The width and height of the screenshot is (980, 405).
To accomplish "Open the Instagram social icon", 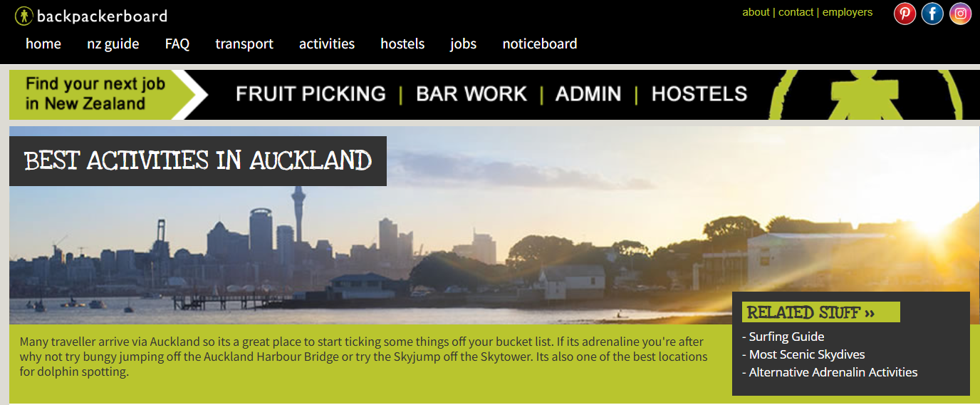I will point(960,14).
